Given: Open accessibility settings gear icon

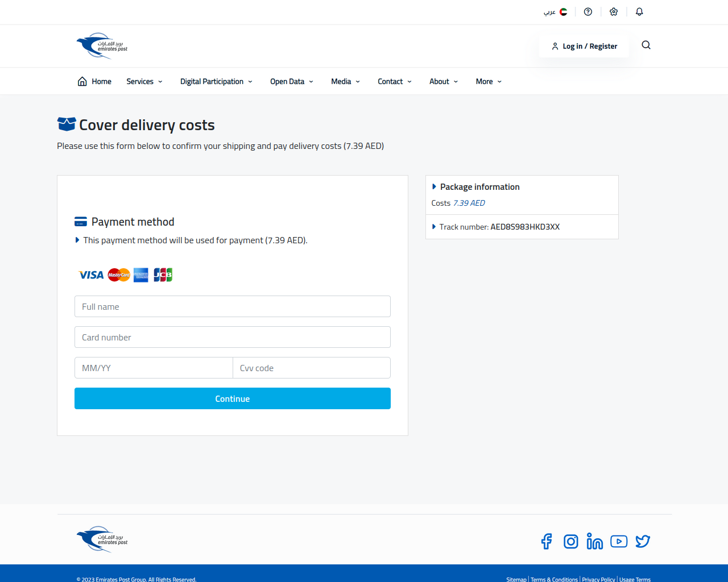Looking at the screenshot, I should (x=614, y=12).
